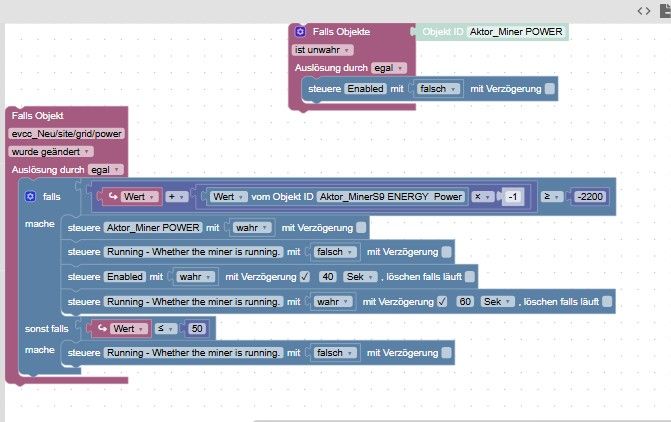
Task: Click the document icon at top right
Action: [x=665, y=11]
